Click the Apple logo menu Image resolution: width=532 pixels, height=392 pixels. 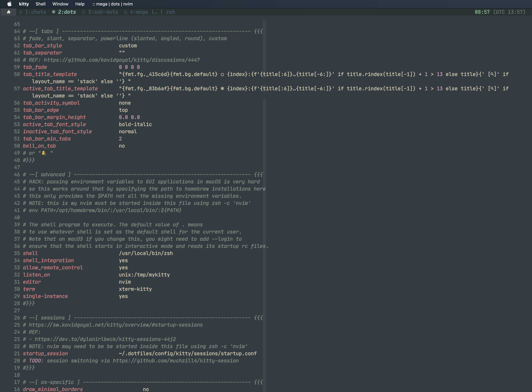coord(9,4)
